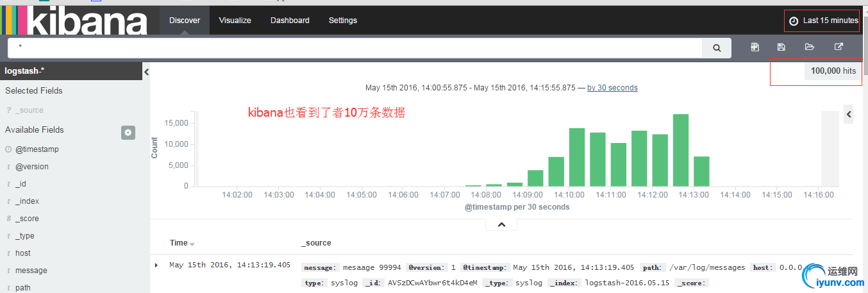The width and height of the screenshot is (868, 293).
Task: Collapse the field sidebar arrow
Action: point(146,72)
